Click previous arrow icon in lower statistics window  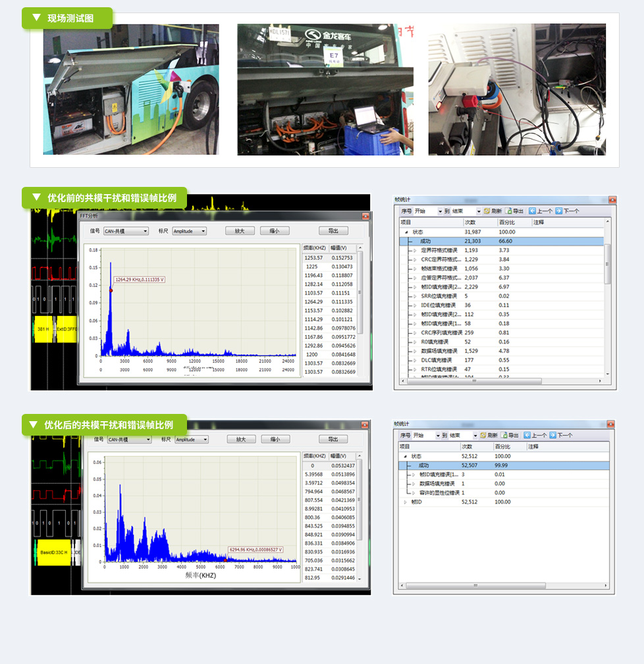point(525,435)
